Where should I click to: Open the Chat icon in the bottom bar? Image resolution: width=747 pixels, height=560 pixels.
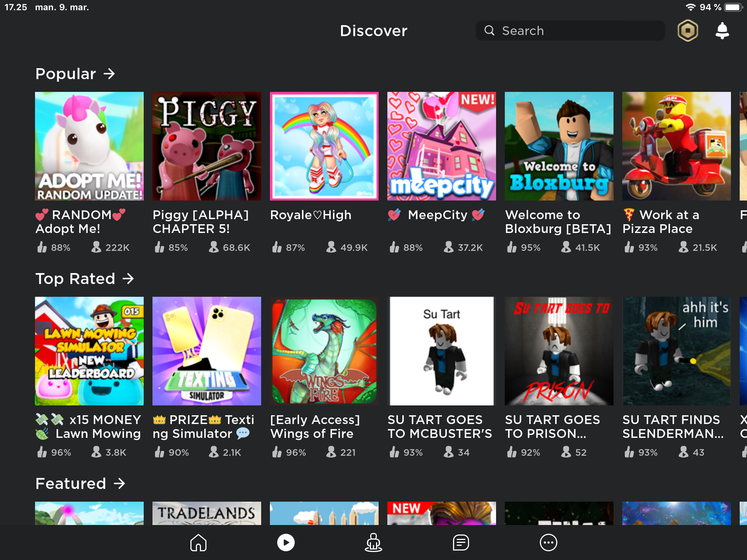click(x=461, y=542)
